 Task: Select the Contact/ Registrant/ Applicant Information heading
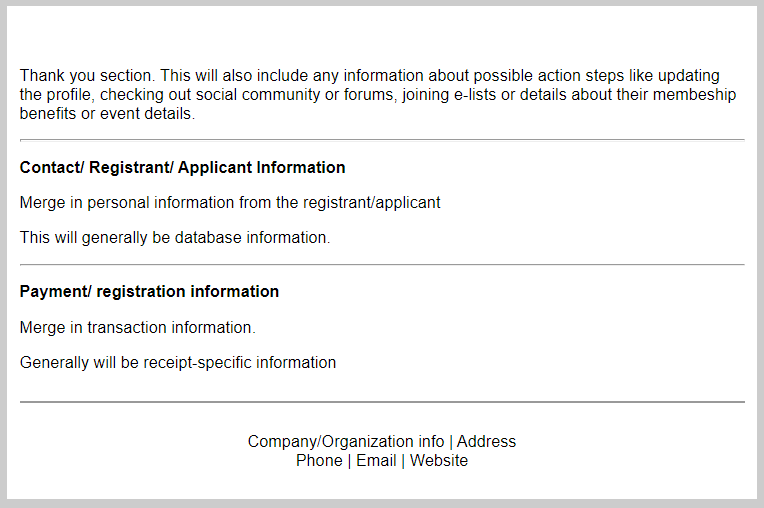pos(182,167)
